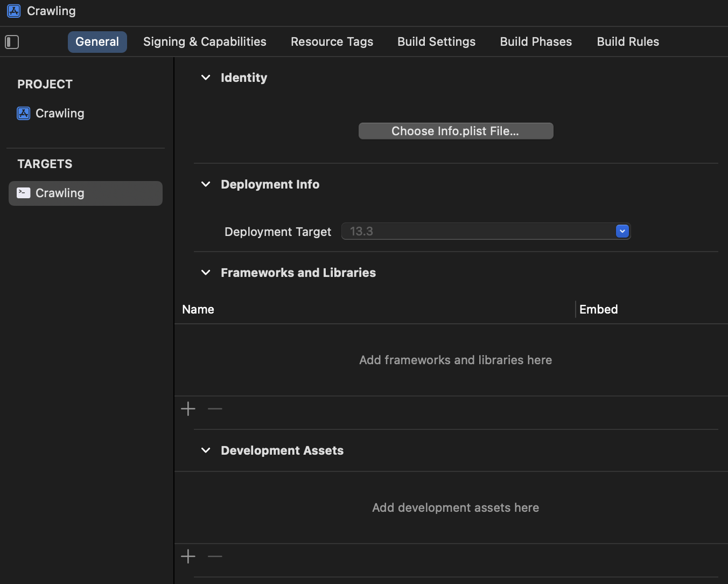Click minus icon under Frameworks and Libraries
The image size is (728, 584).
tap(215, 409)
